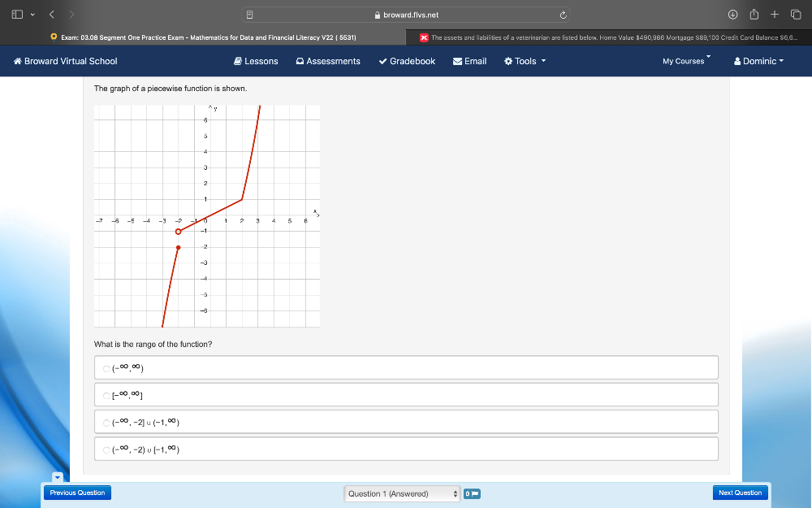The height and width of the screenshot is (508, 812).
Task: Open the sidebar options chevron
Action: pos(32,15)
